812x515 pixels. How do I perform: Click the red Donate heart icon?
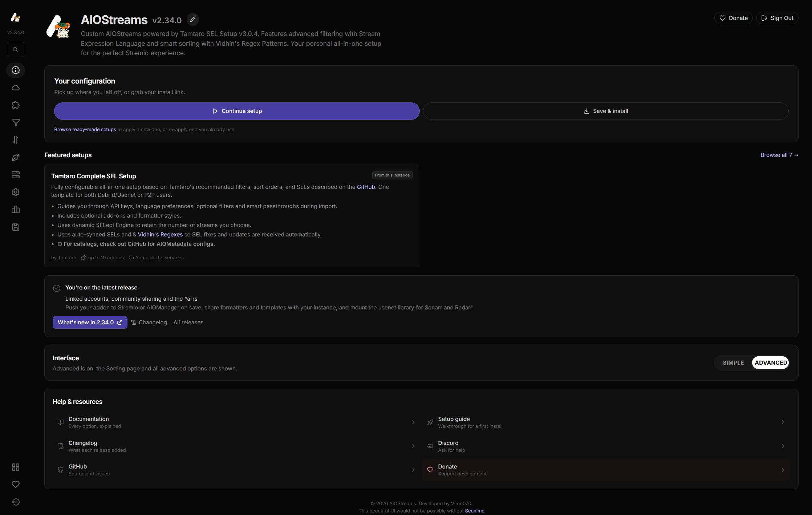[x=430, y=470]
